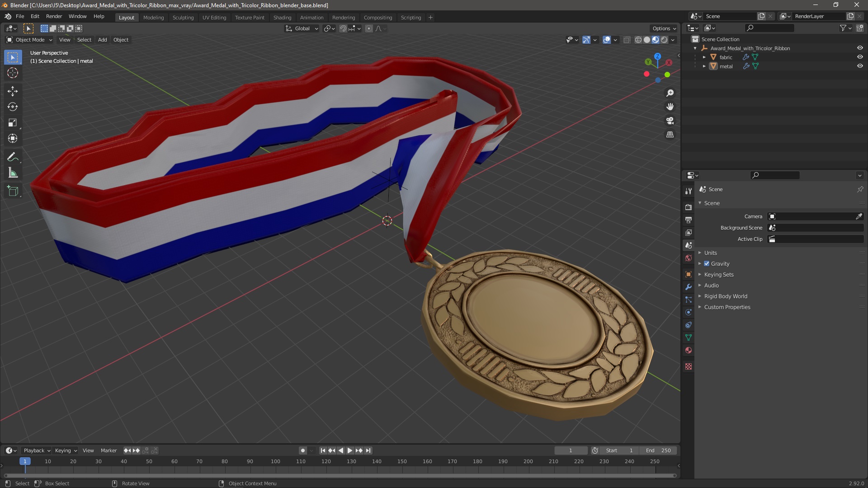Toggle proportional editing
Viewport: 868px width, 488px height.
tap(369, 28)
